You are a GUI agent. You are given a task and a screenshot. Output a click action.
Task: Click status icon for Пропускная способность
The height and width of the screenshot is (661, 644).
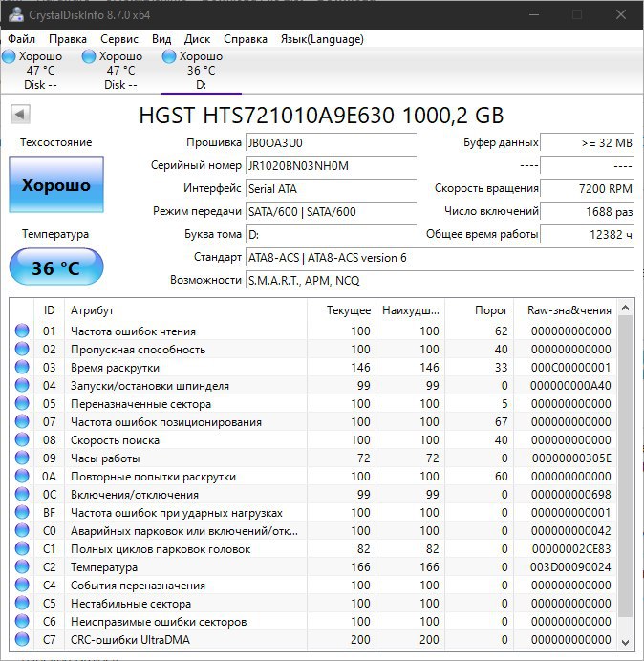[22, 349]
